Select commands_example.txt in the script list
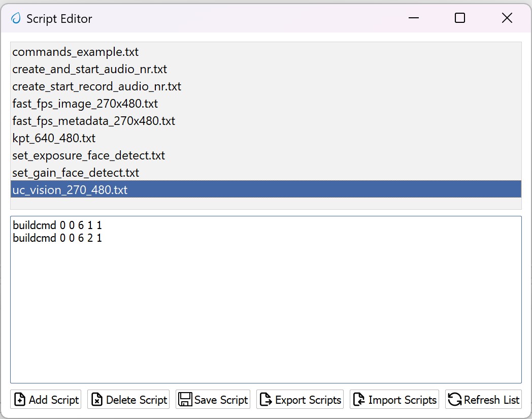Viewport: 532px width, 419px height. click(x=76, y=52)
